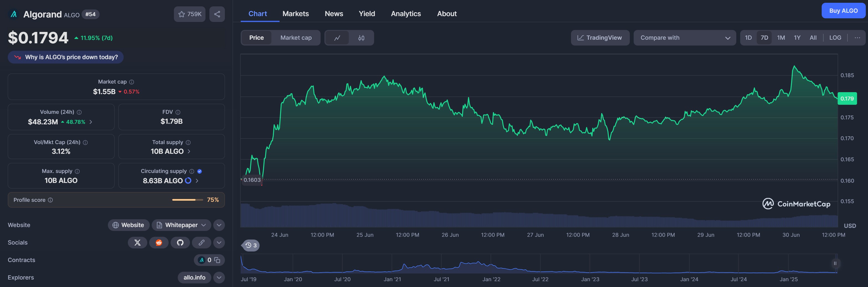This screenshot has width=868, height=287.
Task: Click Jan '21 on the overview timeline
Action: (x=392, y=279)
